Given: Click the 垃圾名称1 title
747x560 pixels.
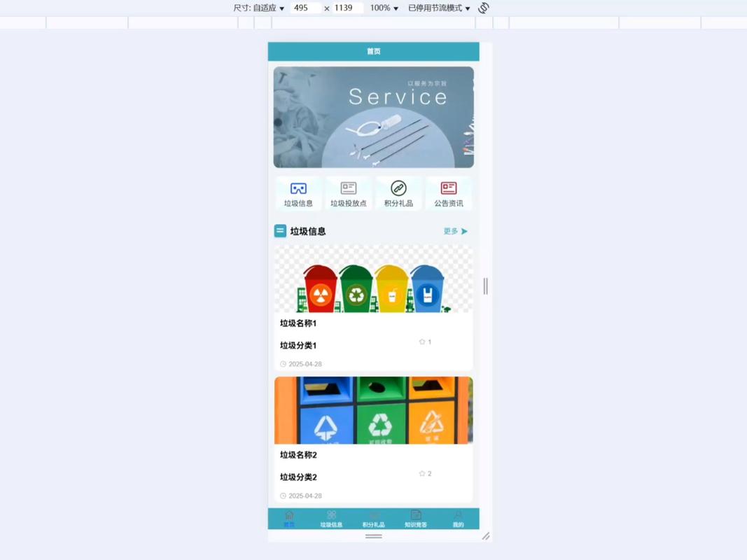Looking at the screenshot, I should (298, 323).
